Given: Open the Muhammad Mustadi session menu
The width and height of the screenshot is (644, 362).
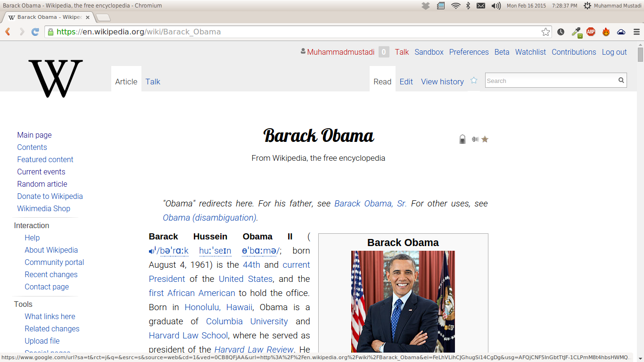Looking at the screenshot, I should (x=612, y=6).
